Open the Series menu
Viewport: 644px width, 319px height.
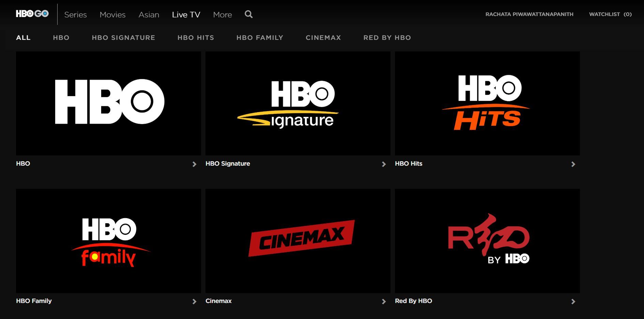(x=76, y=14)
